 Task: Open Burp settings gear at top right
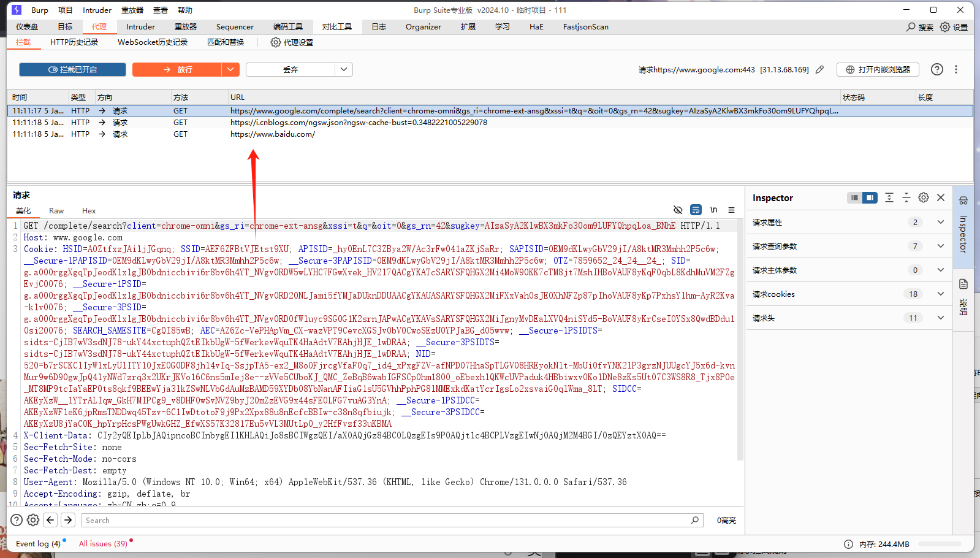945,27
